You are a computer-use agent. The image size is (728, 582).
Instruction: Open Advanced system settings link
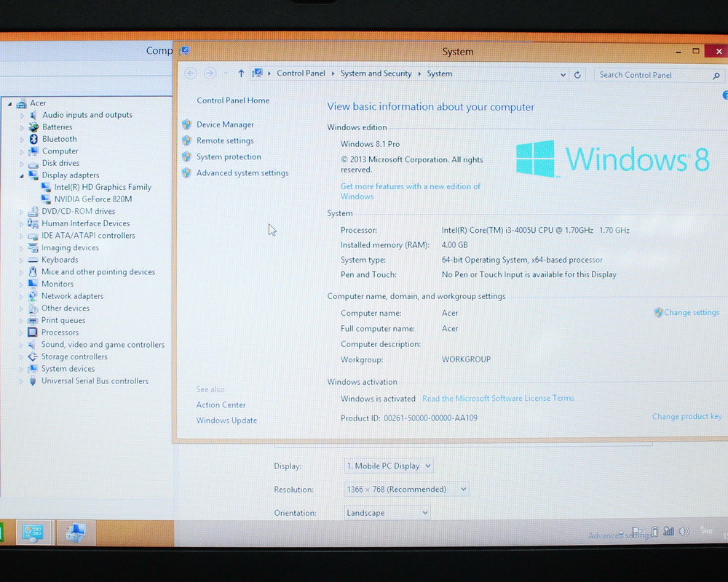[x=242, y=173]
